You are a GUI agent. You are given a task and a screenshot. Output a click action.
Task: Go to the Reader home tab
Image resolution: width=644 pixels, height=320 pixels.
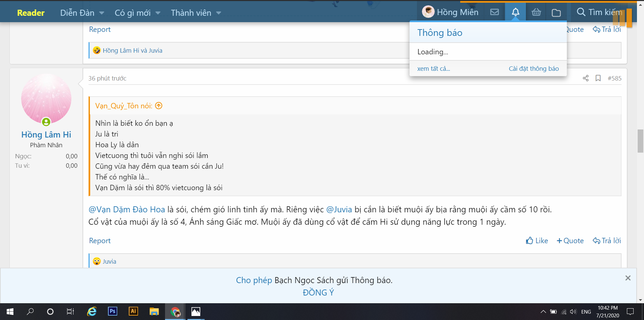[31, 13]
